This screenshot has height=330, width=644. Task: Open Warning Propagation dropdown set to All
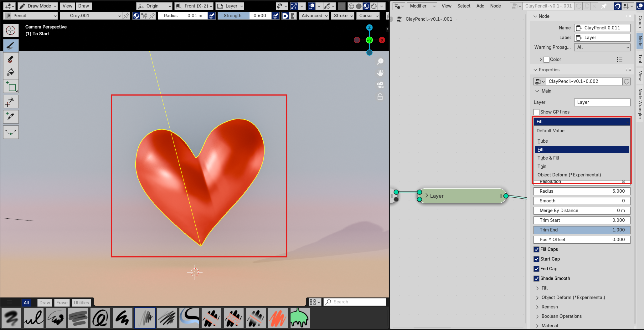point(602,47)
